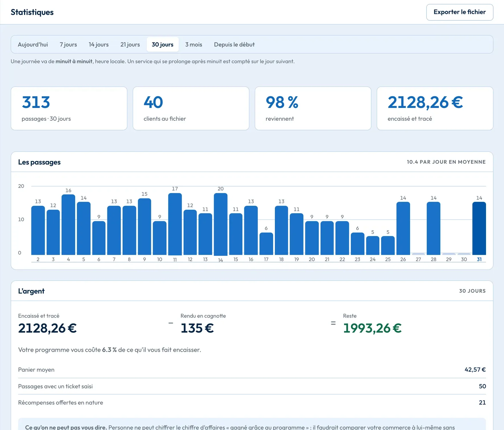504x430 pixels.
Task: Select the day 9 bar showing 15 passages
Action: (145, 227)
